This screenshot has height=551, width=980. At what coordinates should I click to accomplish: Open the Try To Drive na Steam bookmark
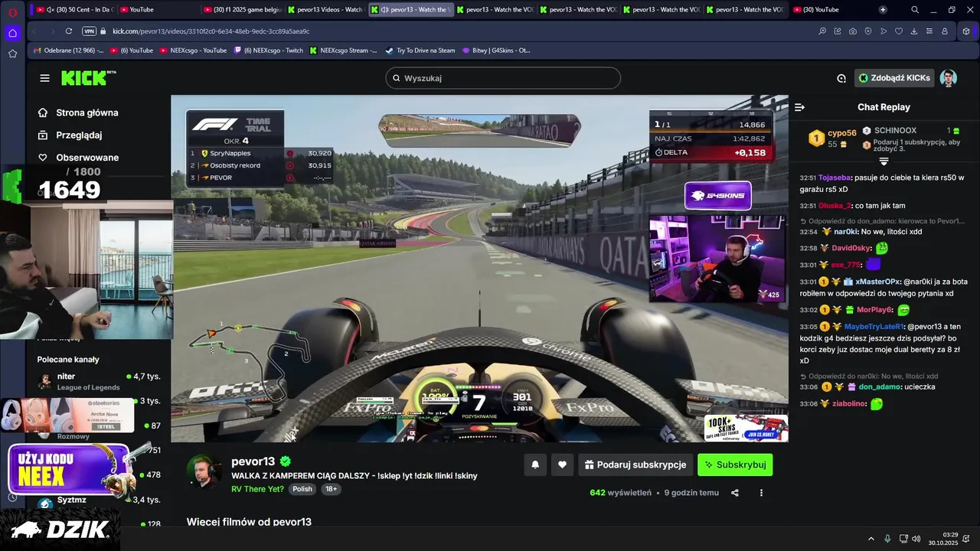pyautogui.click(x=420, y=51)
